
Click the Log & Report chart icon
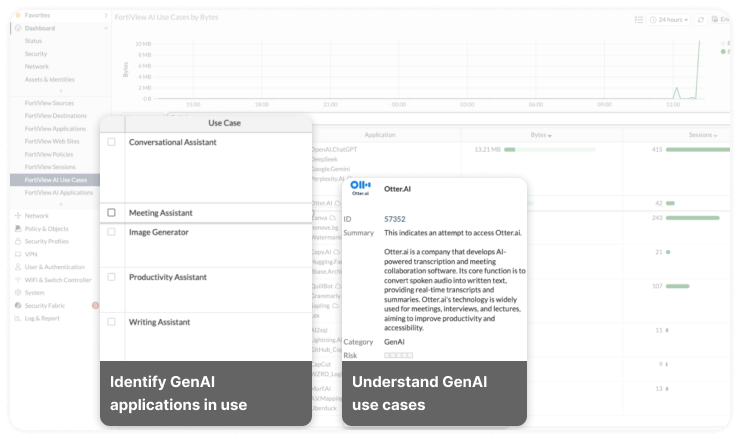pyautogui.click(x=18, y=318)
